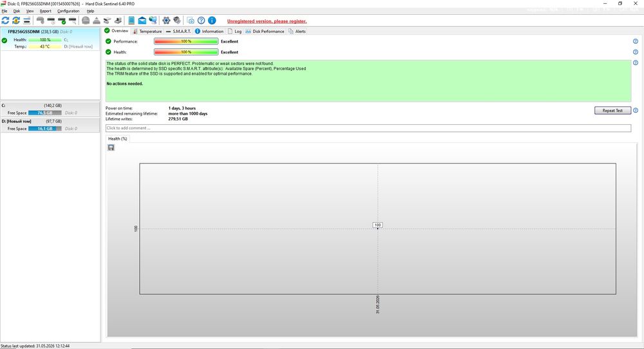The height and width of the screenshot is (349, 644).
Task: Click the help icon beside the green status box
Action: tap(636, 63)
